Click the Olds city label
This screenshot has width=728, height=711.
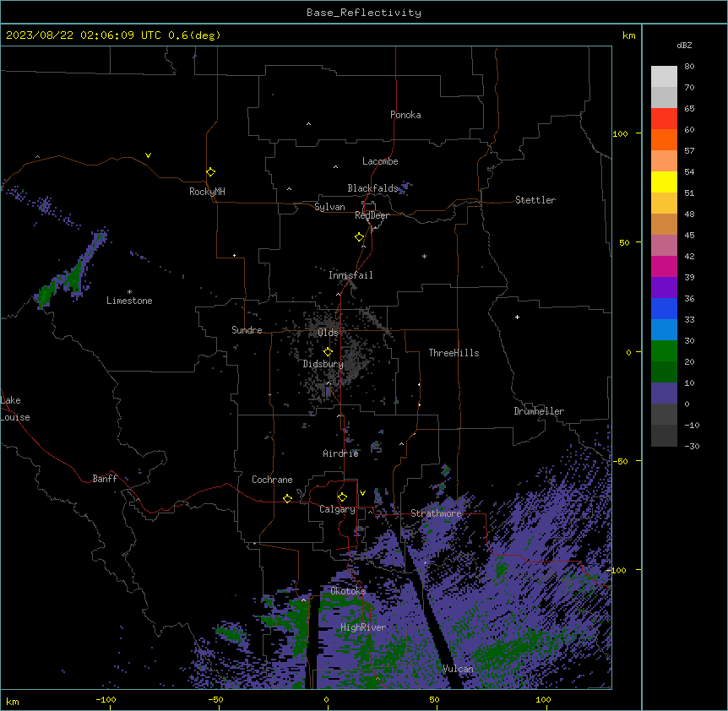[x=328, y=333]
